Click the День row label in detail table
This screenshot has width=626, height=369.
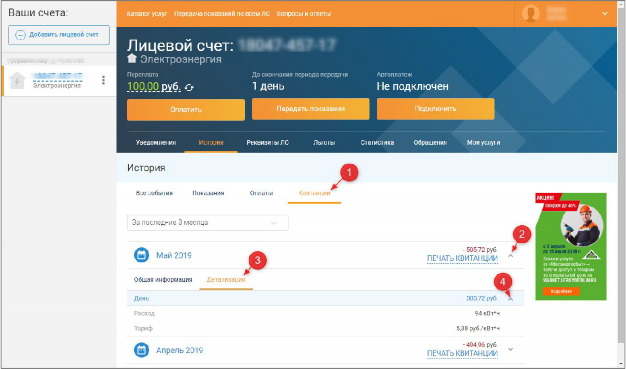[141, 298]
